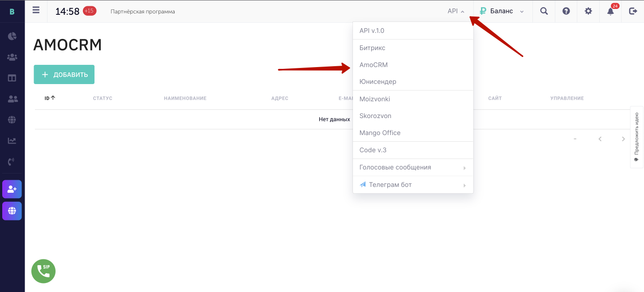
Task: Open help question mark icon
Action: coord(566,11)
